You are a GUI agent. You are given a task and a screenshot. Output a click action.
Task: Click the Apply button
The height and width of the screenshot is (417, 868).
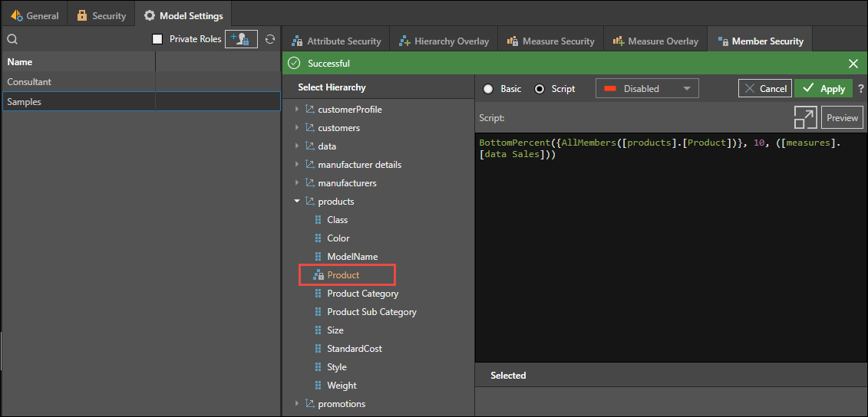tap(823, 89)
